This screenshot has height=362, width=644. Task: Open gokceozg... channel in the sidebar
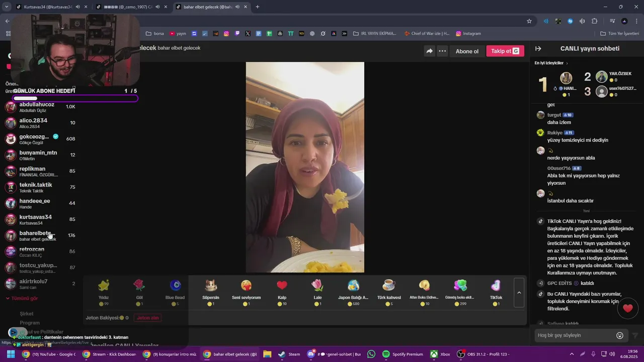40,139
